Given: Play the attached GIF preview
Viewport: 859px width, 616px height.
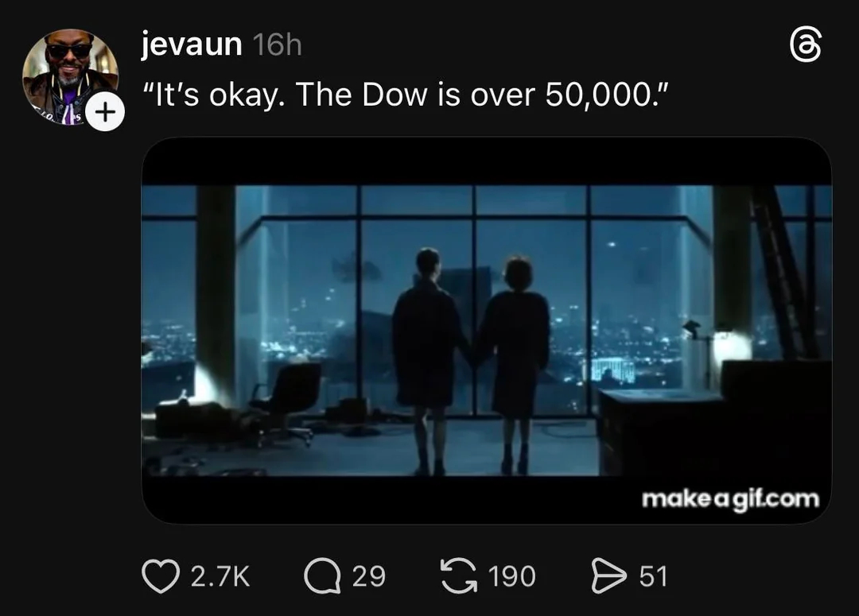Looking at the screenshot, I should click(487, 330).
